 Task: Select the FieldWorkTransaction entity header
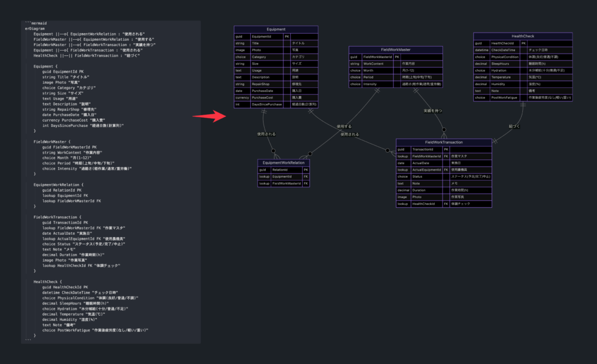(444, 142)
